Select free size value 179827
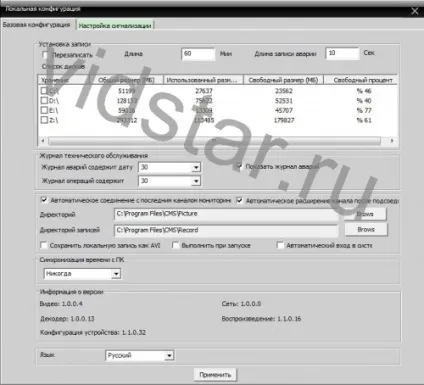Viewport: 424px width, 385px height. 284,120
